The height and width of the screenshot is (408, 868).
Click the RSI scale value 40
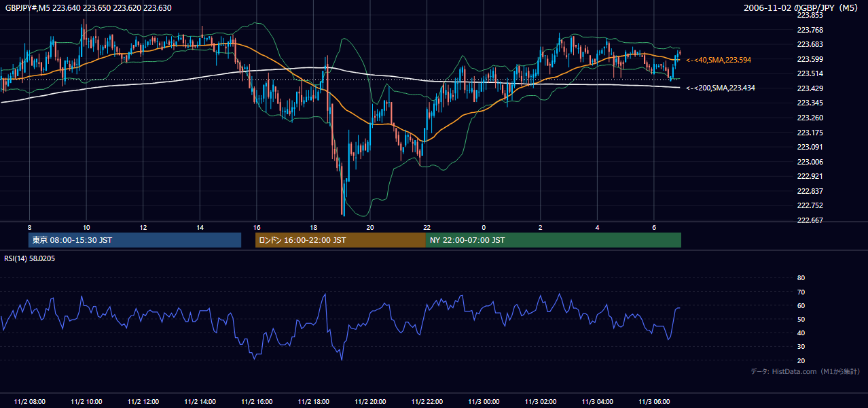click(801, 333)
